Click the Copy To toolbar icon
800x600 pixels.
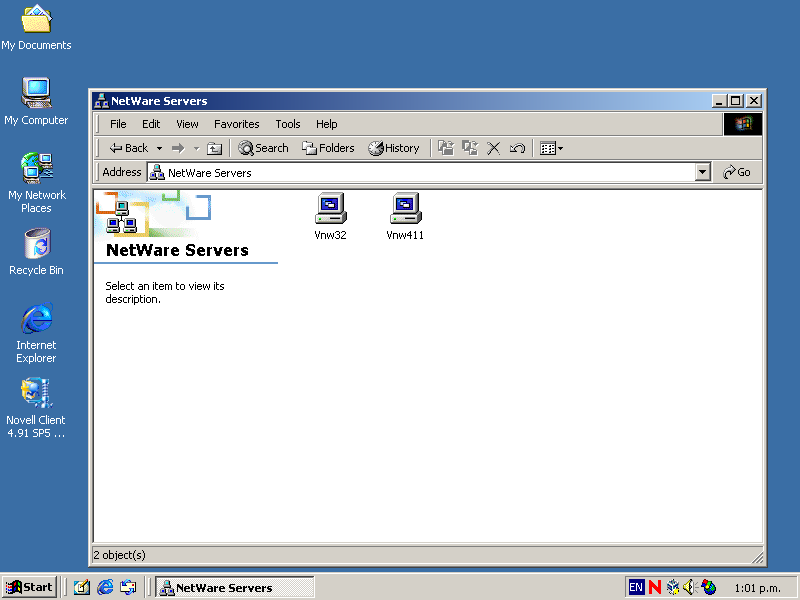pyautogui.click(x=470, y=148)
